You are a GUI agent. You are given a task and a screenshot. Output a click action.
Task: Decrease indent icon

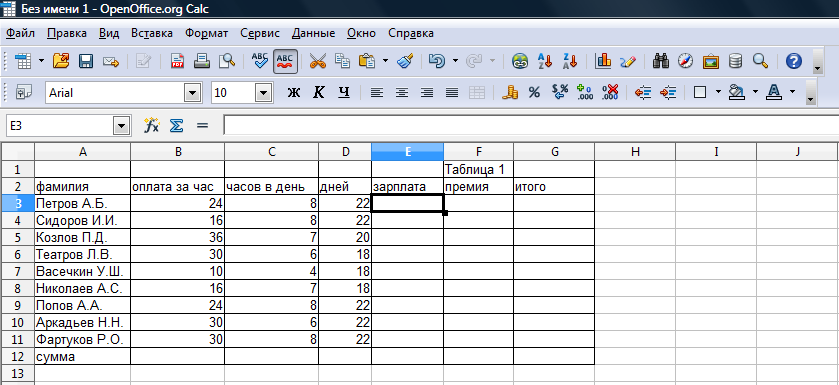[x=643, y=93]
